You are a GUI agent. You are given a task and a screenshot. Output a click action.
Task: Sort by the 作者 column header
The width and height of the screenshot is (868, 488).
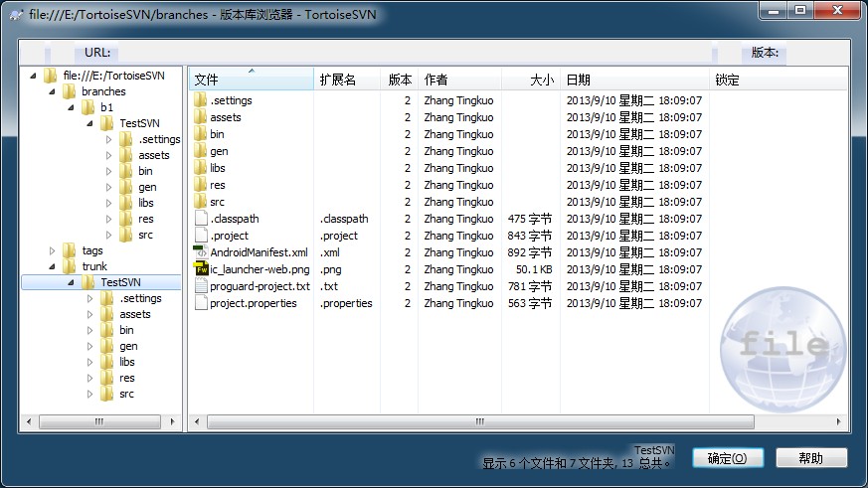tap(459, 80)
